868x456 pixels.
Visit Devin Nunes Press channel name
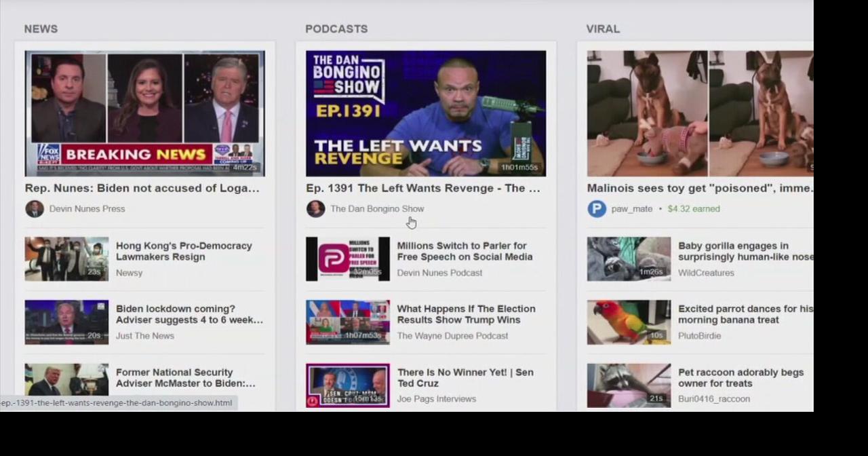click(87, 209)
